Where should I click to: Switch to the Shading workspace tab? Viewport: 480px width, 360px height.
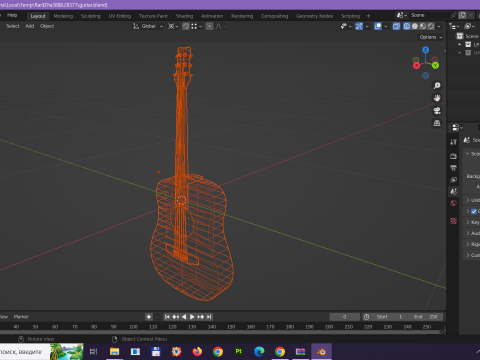184,16
